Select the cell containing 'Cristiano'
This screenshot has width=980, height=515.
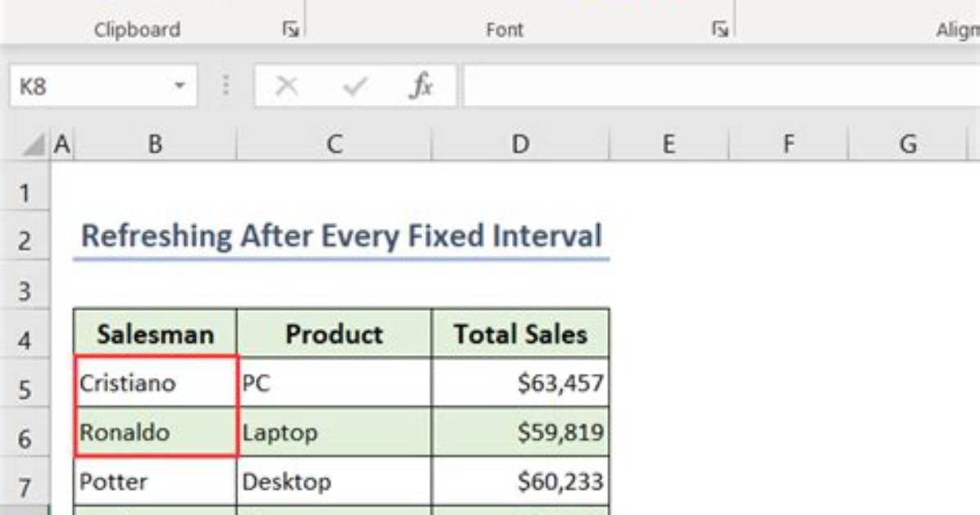(x=155, y=381)
